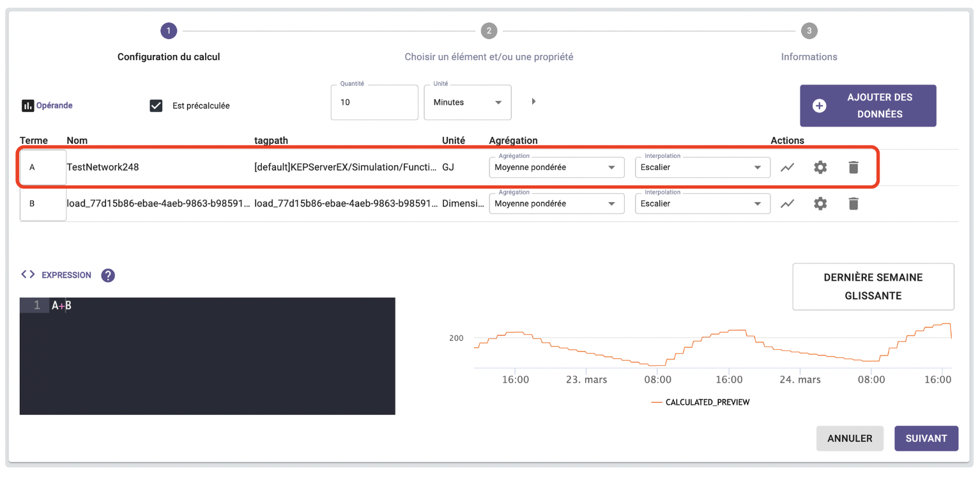Expand the small arrow next to Unité
980x477 pixels.
[533, 101]
